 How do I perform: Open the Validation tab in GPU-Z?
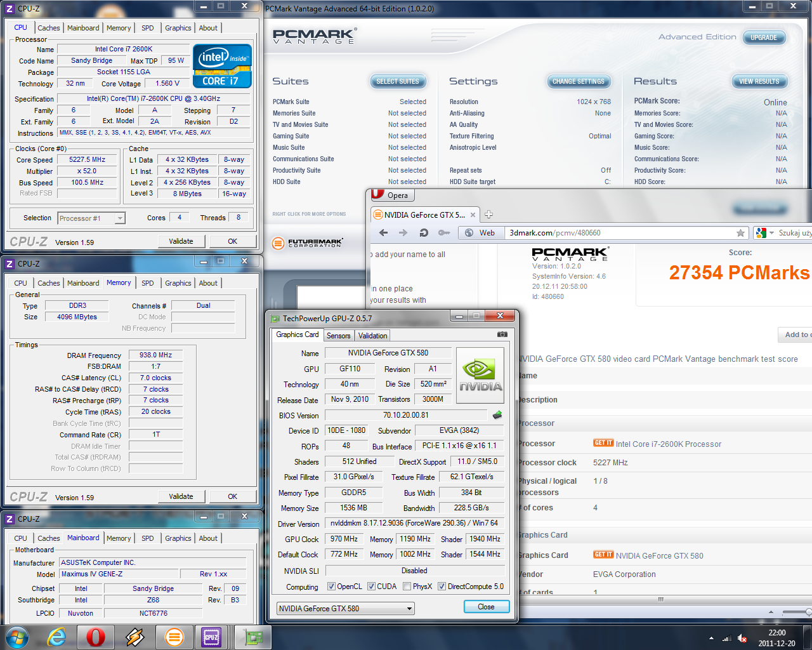point(372,336)
